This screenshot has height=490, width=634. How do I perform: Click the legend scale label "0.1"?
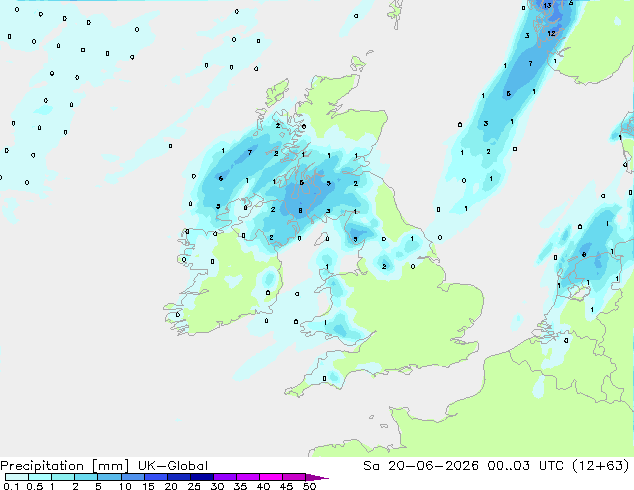(x=11, y=486)
